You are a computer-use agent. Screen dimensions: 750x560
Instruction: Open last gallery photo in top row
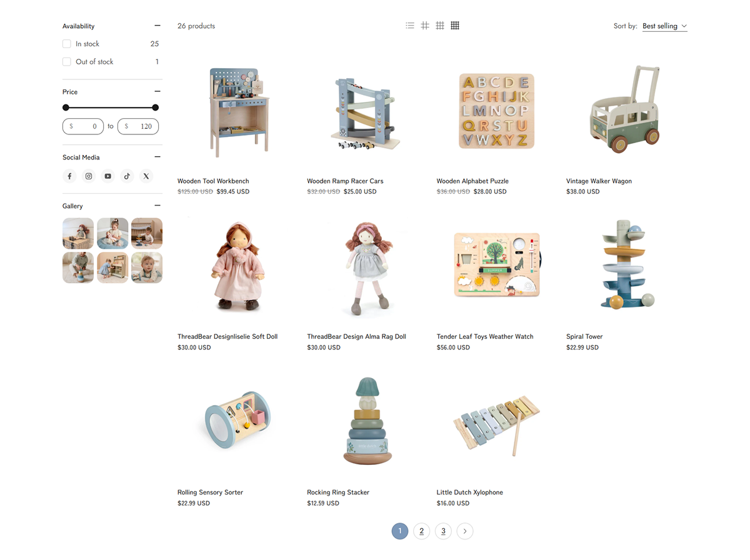[x=147, y=234]
